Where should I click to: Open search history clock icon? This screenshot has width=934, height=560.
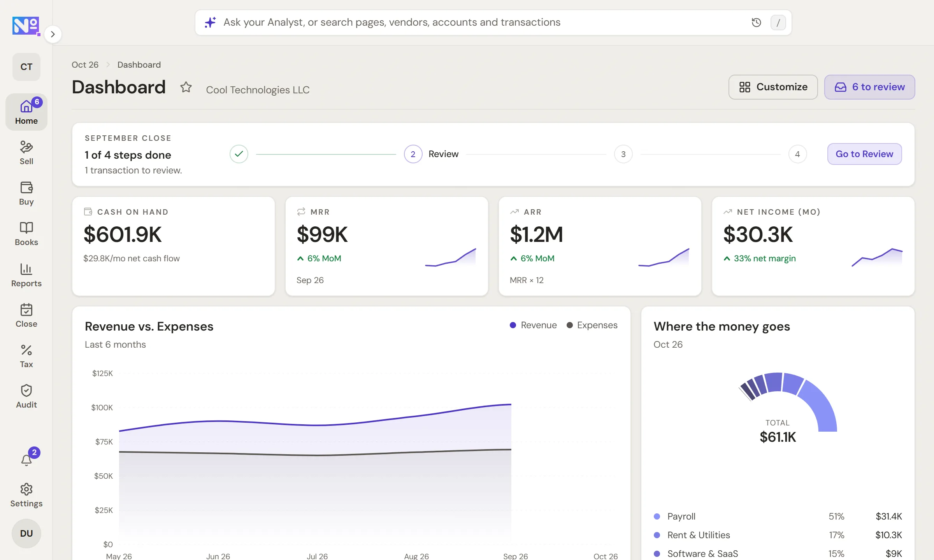[756, 23]
